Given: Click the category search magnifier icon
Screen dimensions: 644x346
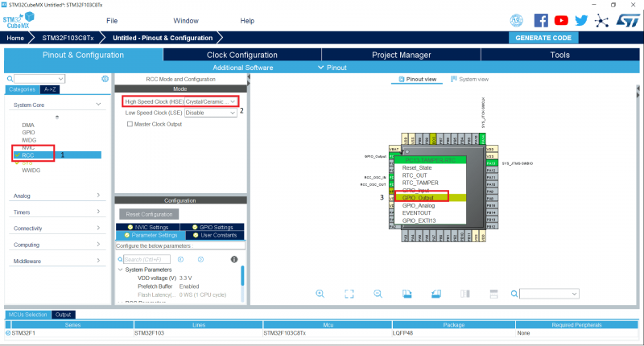Looking at the screenshot, I should pos(10,79).
